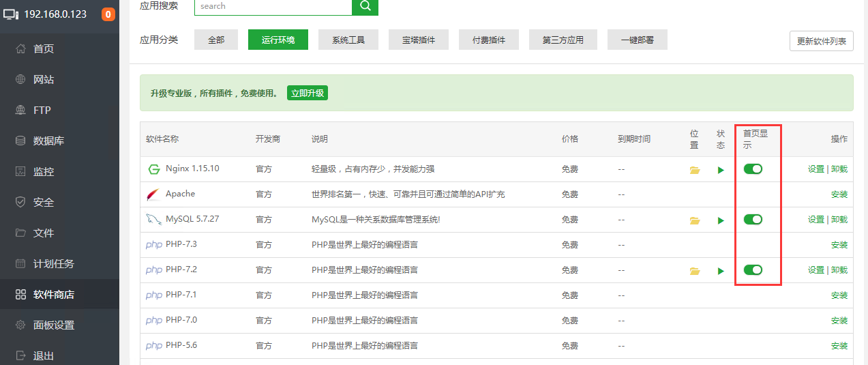Click the 首页显示 column header
This screenshot has width=868, height=365.
(755, 140)
